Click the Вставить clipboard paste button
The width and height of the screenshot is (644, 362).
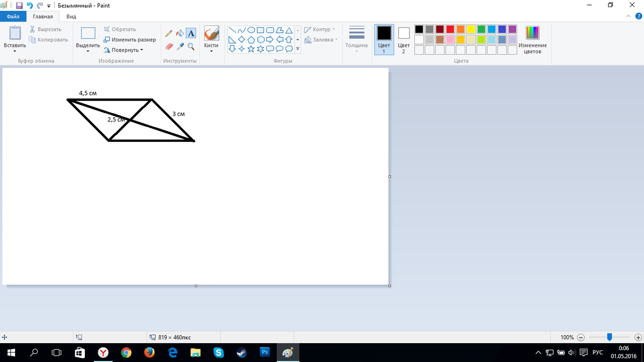click(x=14, y=33)
